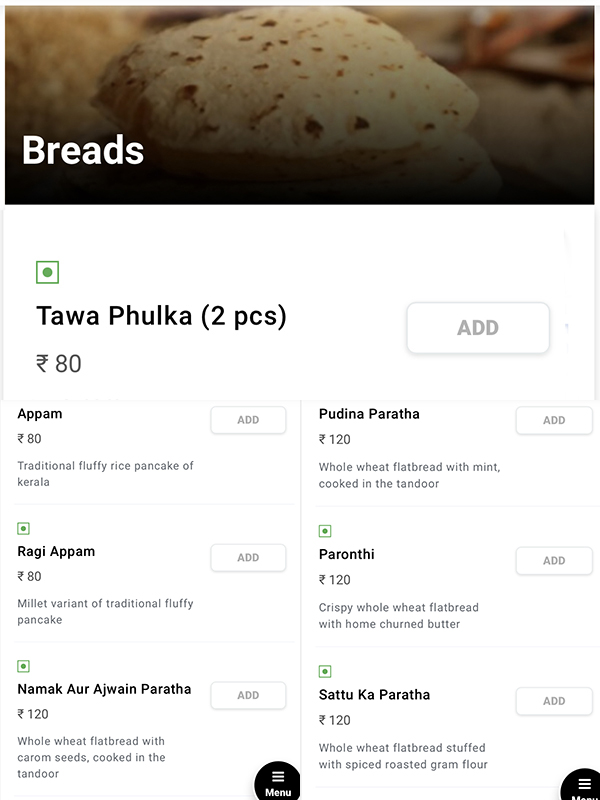Add Namak Aur Ajwain Paratha to cart
This screenshot has height=800, width=600.
tap(248, 695)
